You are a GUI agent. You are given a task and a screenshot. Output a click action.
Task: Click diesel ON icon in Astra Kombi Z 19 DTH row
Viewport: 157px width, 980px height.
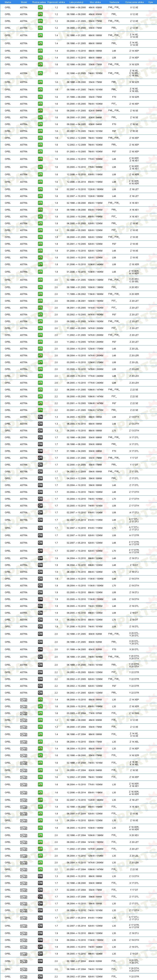(x=40, y=940)
